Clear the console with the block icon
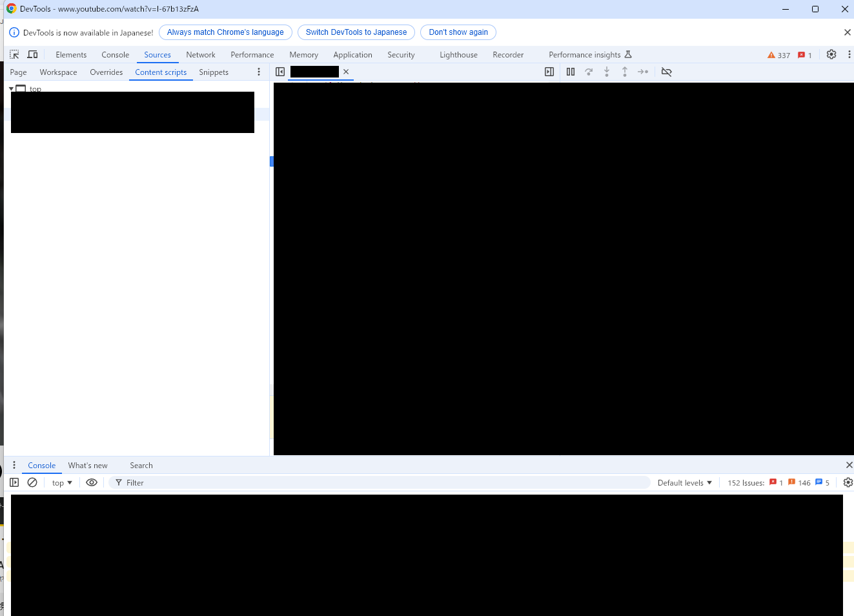 click(x=32, y=482)
